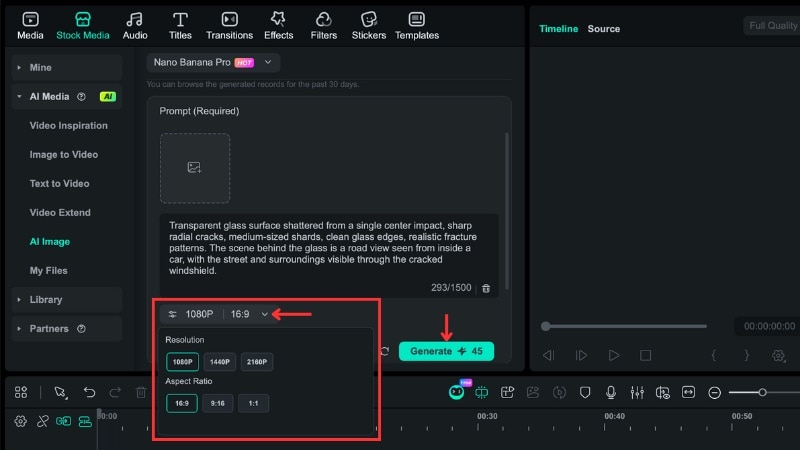Open the Stickers tab
The width and height of the screenshot is (800, 450).
(368, 26)
